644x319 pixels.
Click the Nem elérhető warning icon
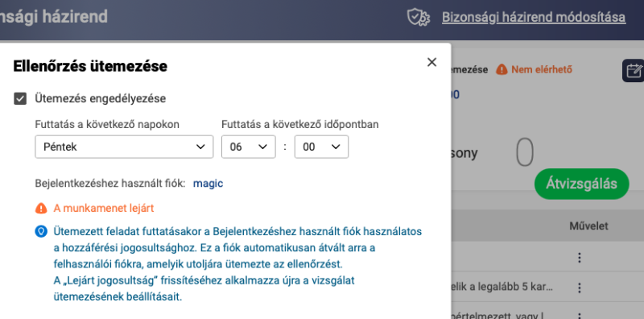pos(502,70)
